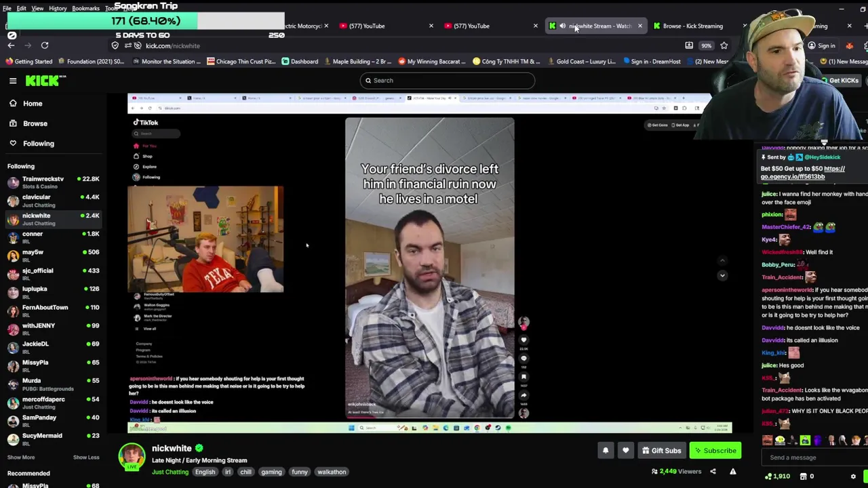Open luplupka channel from sidebar
Image resolution: width=868 pixels, height=488 pixels.
[53, 292]
